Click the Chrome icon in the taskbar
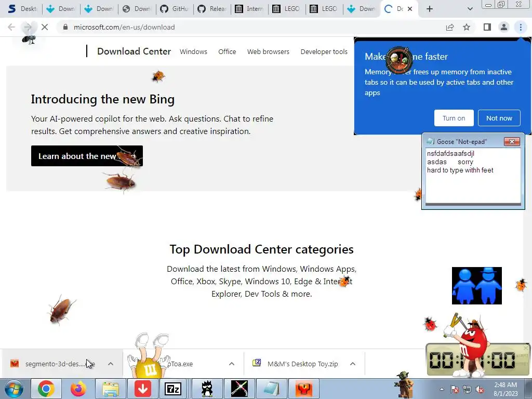 [x=46, y=389]
